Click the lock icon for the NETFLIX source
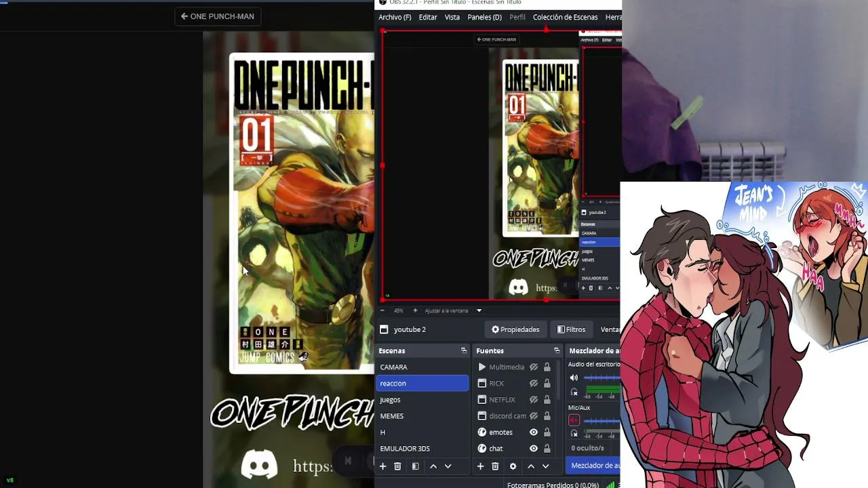This screenshot has height=488, width=868. (x=547, y=399)
